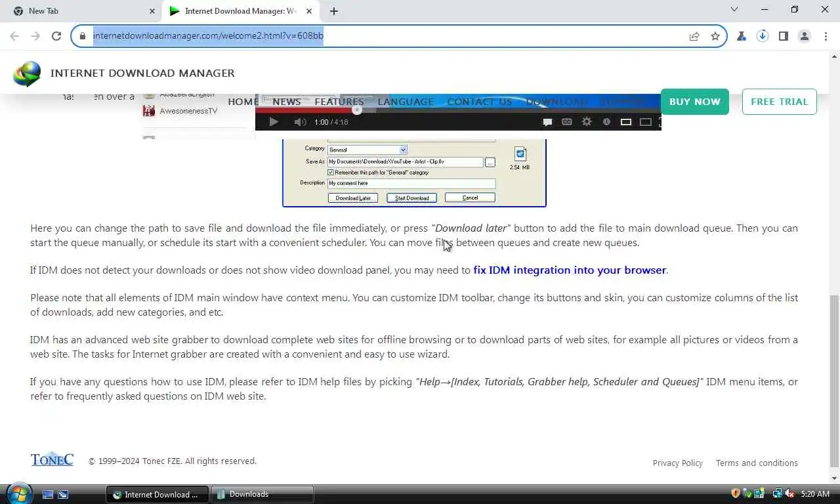Follow fix IDM integration into your browser link
The image size is (840, 504).
[x=570, y=270]
